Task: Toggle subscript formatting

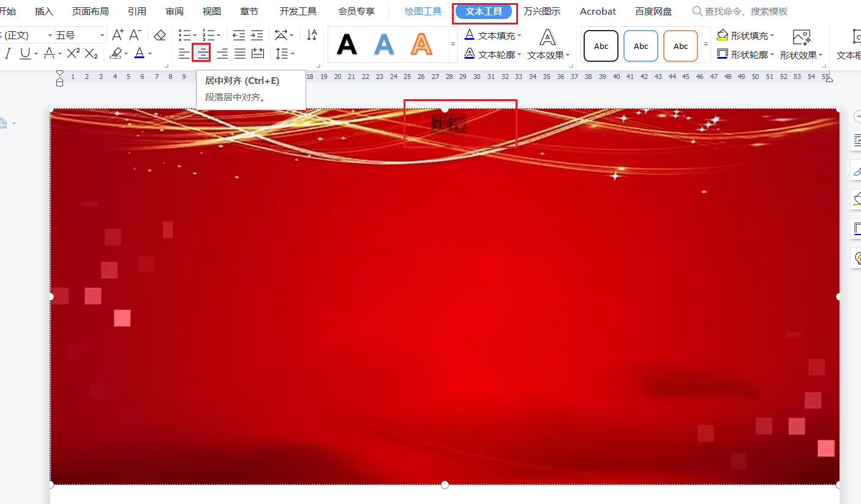Action: pyautogui.click(x=91, y=54)
